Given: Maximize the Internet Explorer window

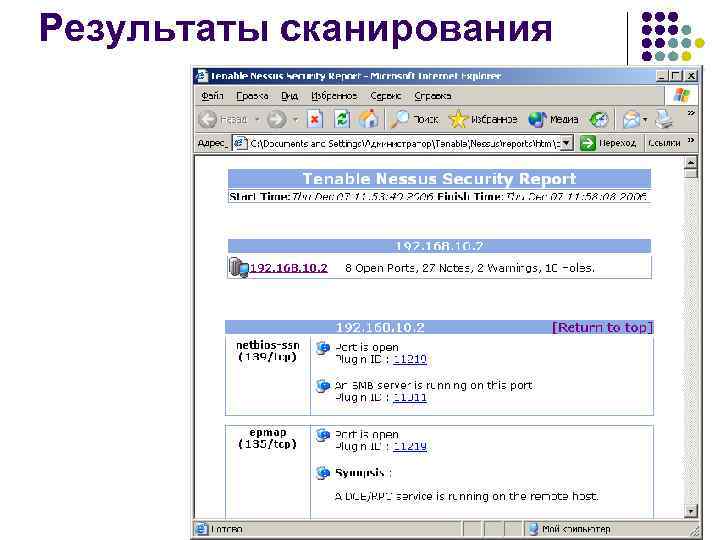Looking at the screenshot, I should click(x=676, y=76).
